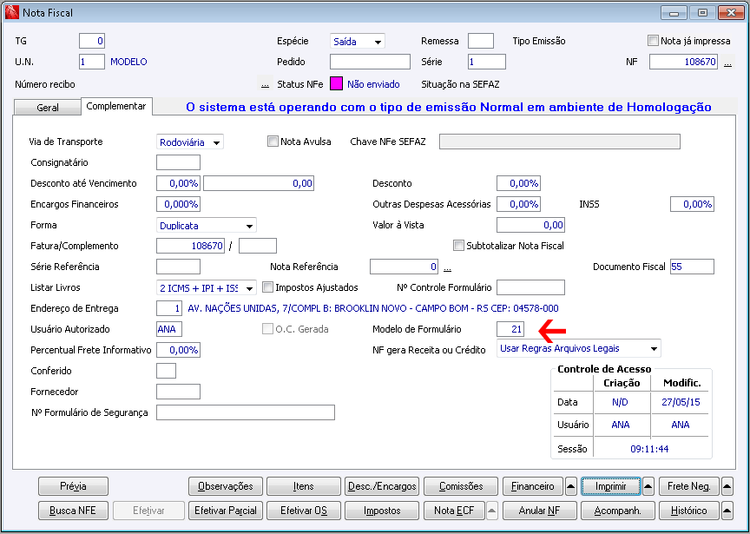750x534 pixels.
Task: Toggle the Nota Avulsa checkbox
Action: click(273, 141)
